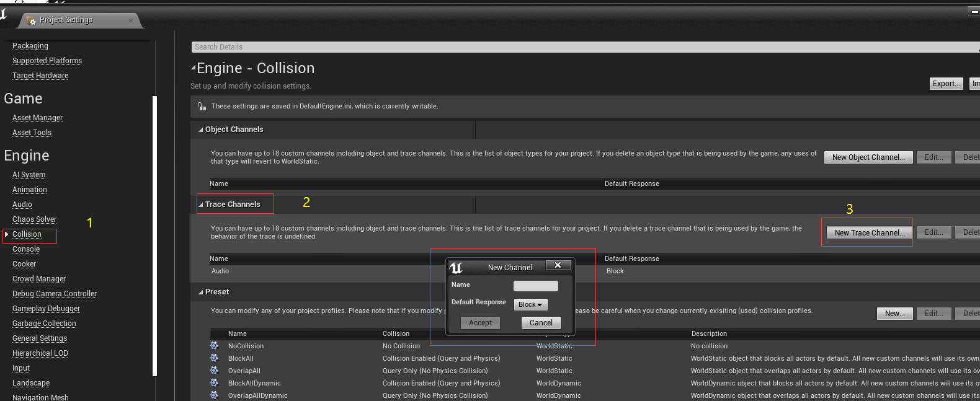Collapse the Trace Channels section

200,205
